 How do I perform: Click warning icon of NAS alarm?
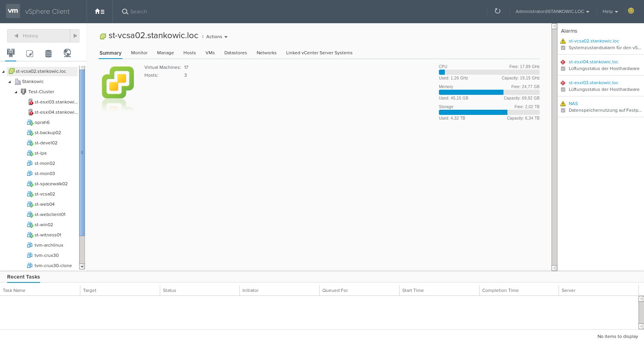563,103
